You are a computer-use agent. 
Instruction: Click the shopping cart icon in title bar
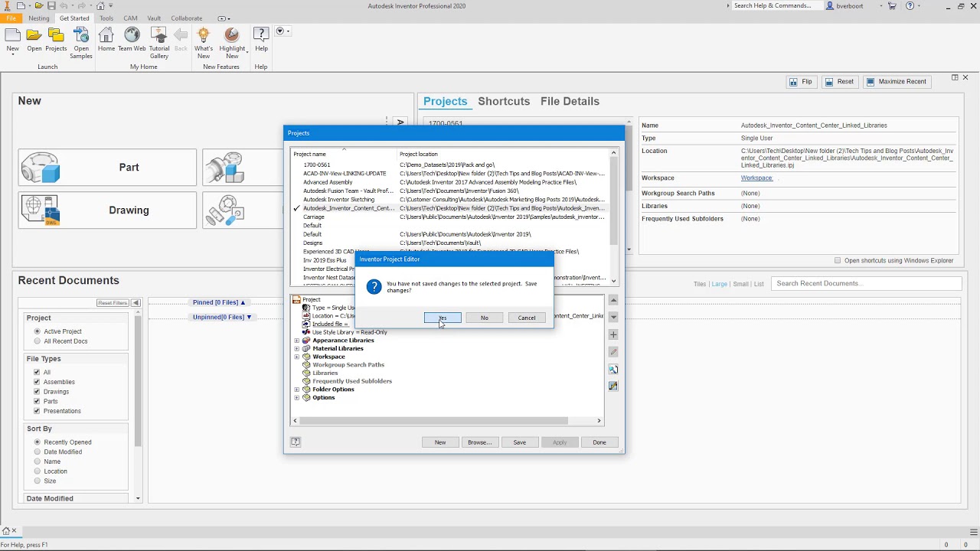click(893, 5)
